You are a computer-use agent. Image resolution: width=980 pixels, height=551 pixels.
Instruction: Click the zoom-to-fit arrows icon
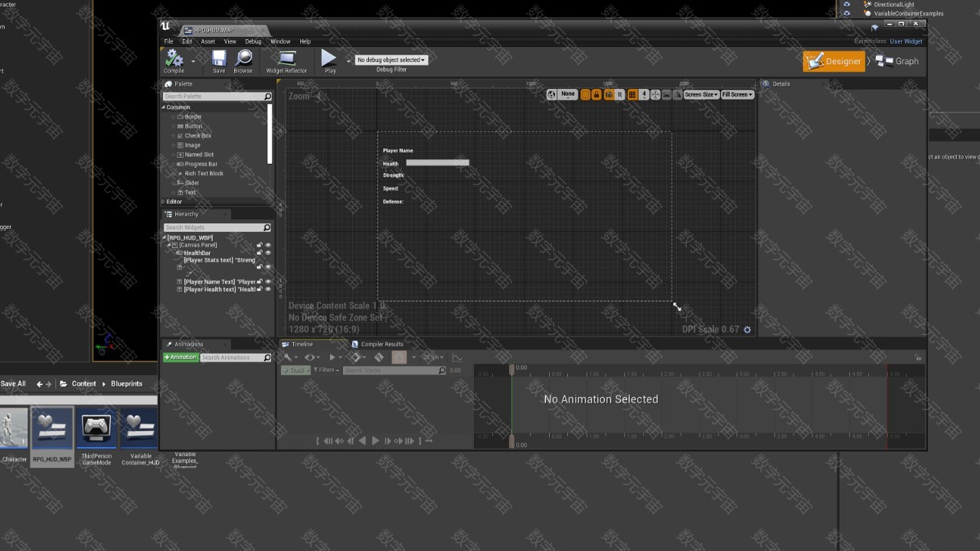click(655, 94)
